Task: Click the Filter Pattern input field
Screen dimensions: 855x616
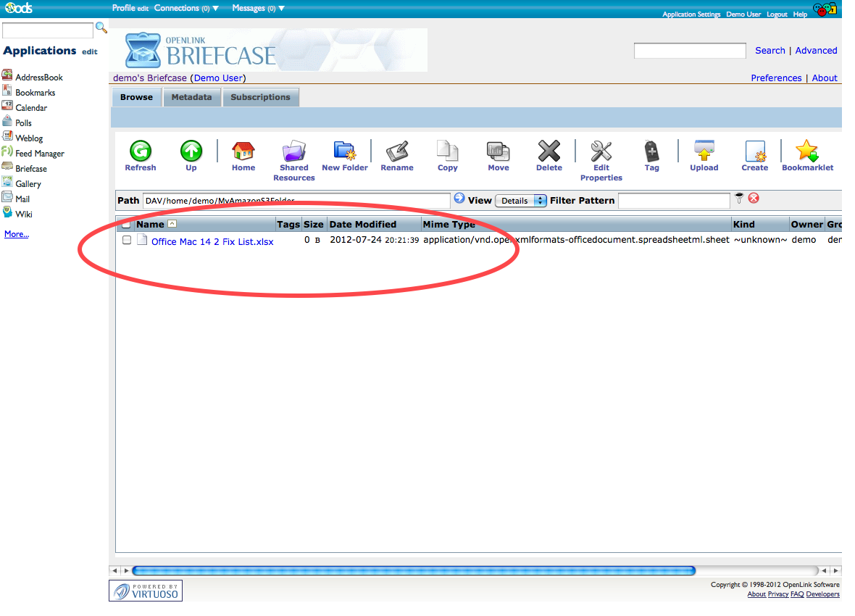Action: pyautogui.click(x=674, y=201)
